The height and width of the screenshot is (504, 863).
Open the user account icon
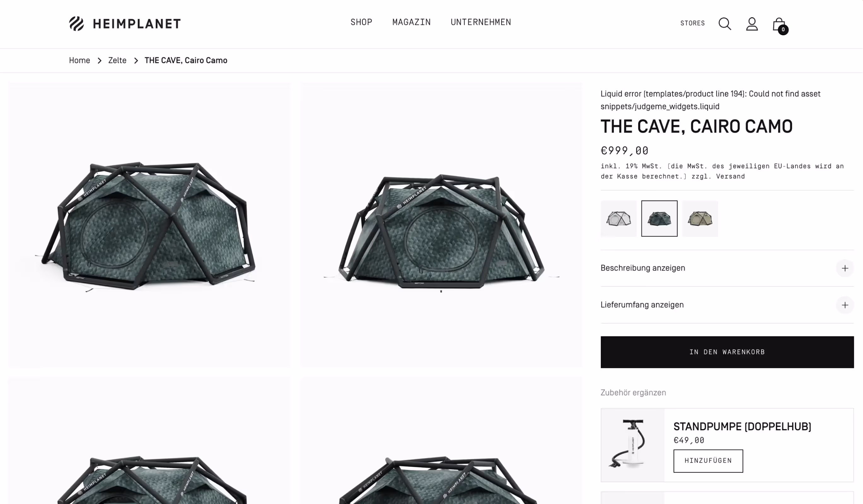tap(752, 24)
